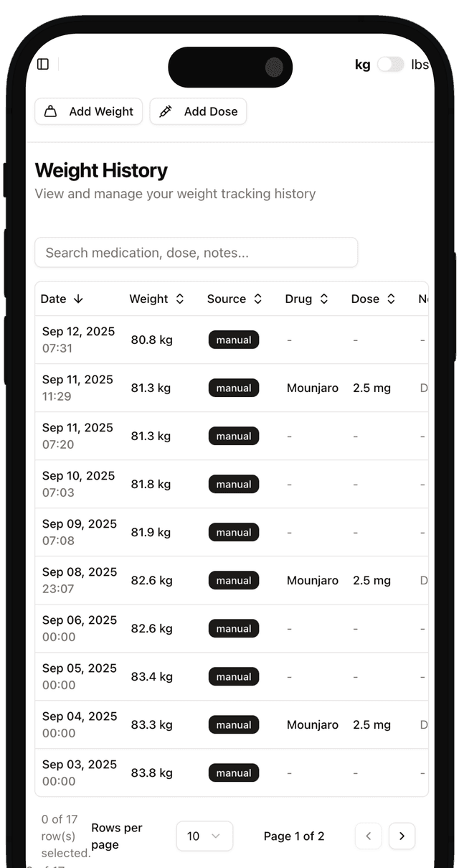Click the search medication input field

tap(197, 252)
